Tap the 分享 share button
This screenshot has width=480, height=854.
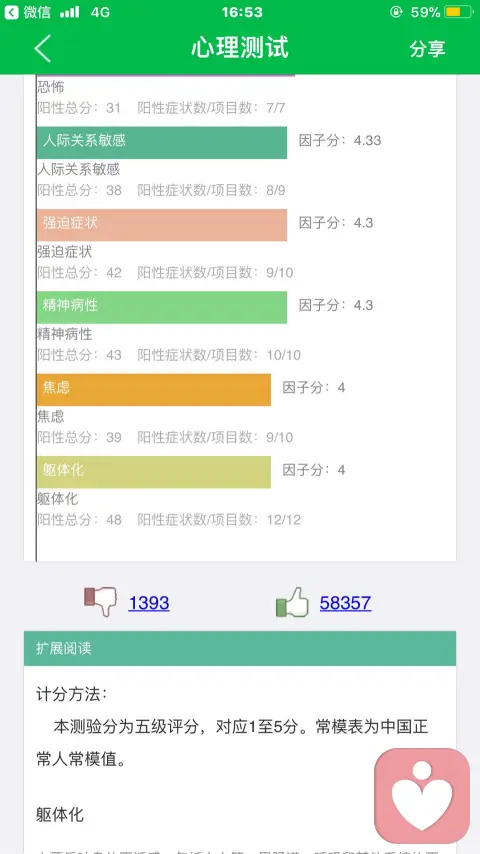[x=427, y=48]
